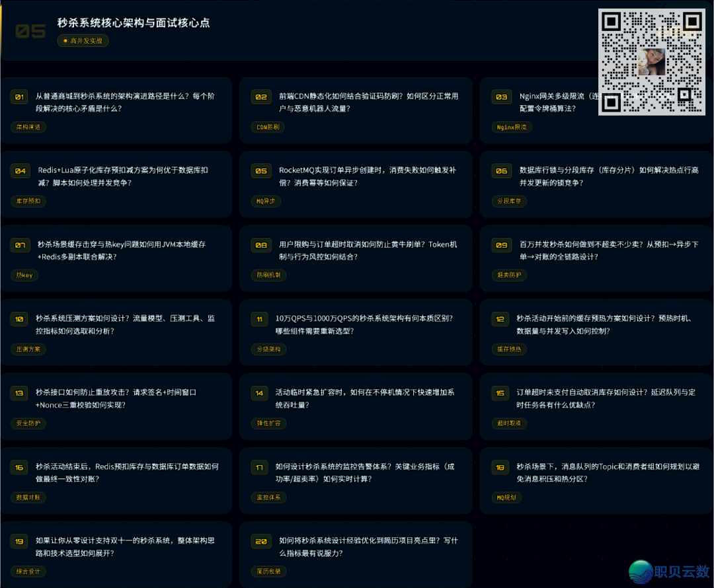
Task: Click the 12 badge on the 缓存预热 card
Action: (500, 319)
